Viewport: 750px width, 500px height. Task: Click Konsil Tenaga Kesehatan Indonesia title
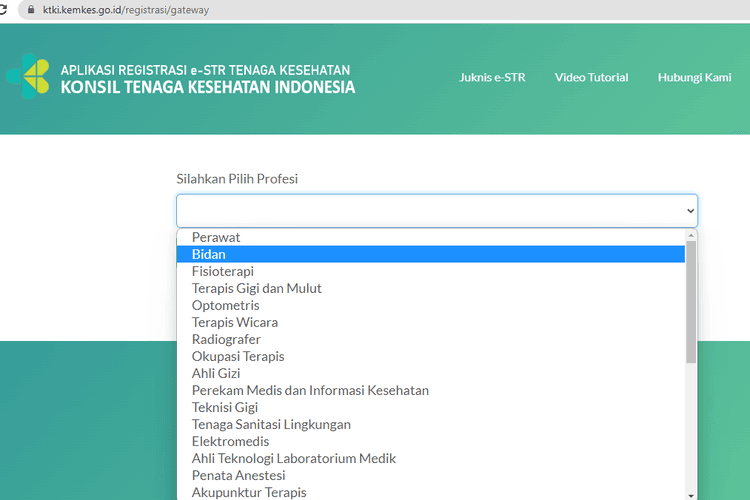click(x=208, y=87)
